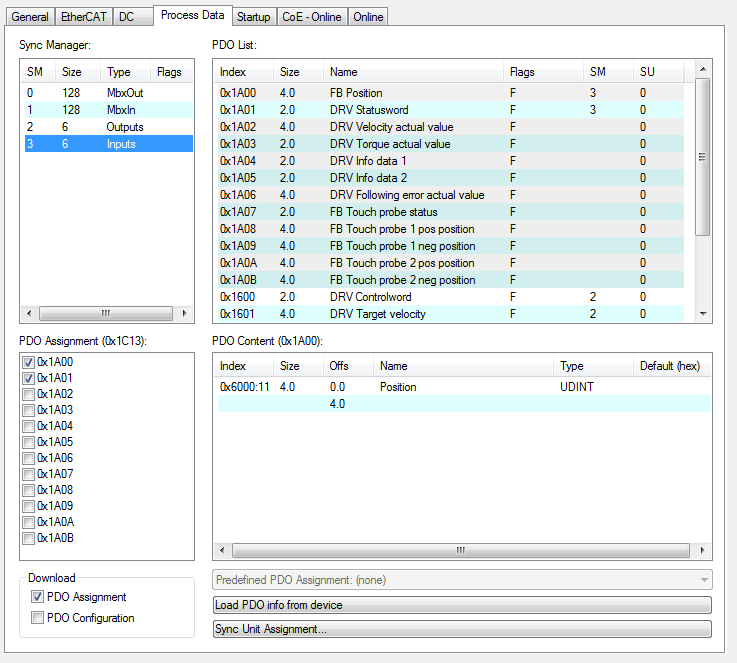Select FB Touch probe 2 pos position

coord(451,263)
